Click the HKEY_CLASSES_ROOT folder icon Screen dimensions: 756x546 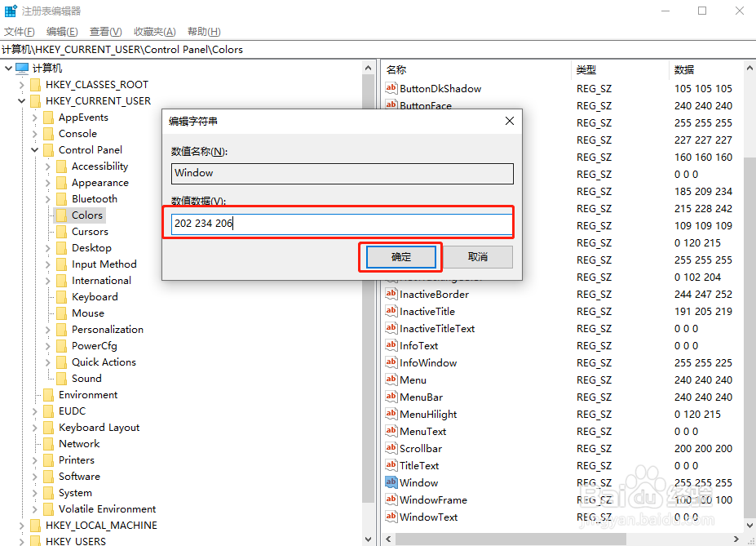click(x=35, y=85)
